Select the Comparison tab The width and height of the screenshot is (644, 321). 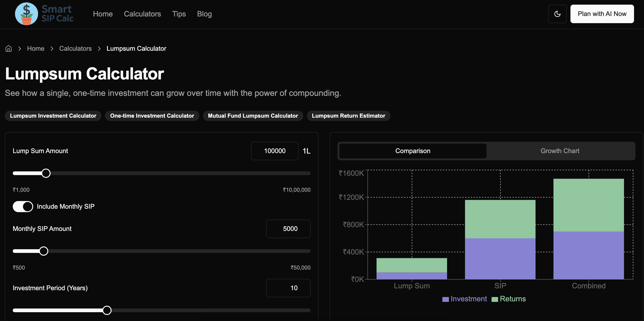[412, 151]
